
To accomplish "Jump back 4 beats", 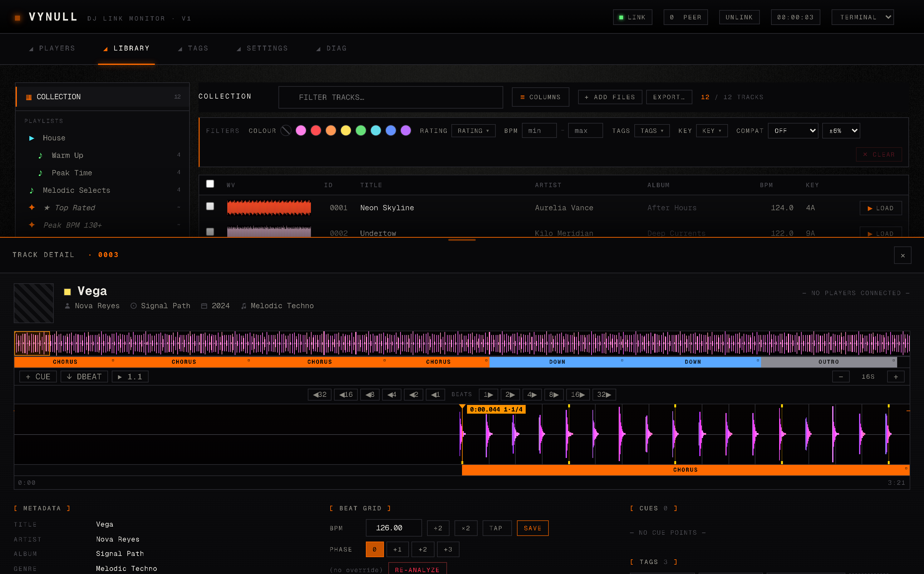I will [x=391, y=394].
